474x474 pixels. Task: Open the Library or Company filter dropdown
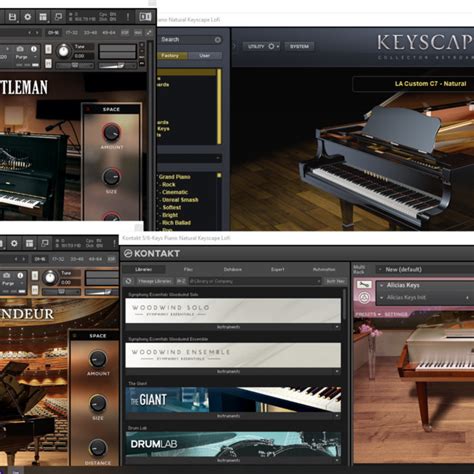click(x=255, y=281)
